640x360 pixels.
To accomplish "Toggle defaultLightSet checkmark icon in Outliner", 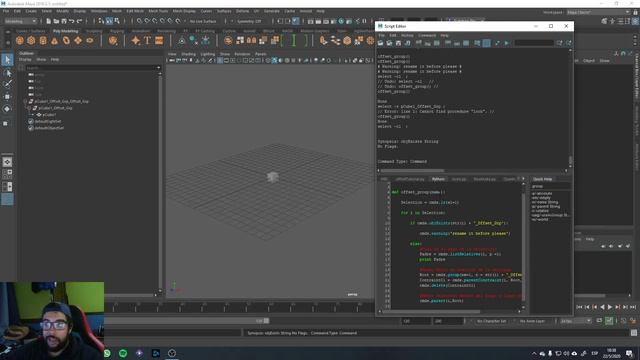I will click(31, 122).
